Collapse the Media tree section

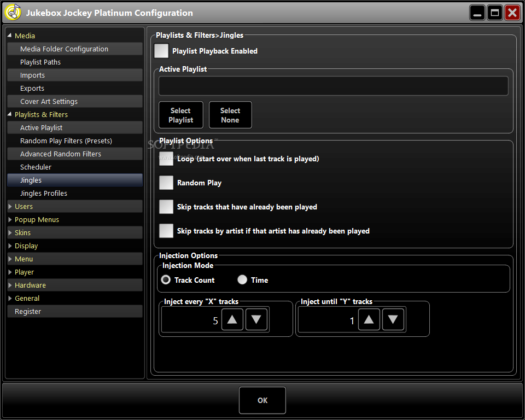(9, 36)
